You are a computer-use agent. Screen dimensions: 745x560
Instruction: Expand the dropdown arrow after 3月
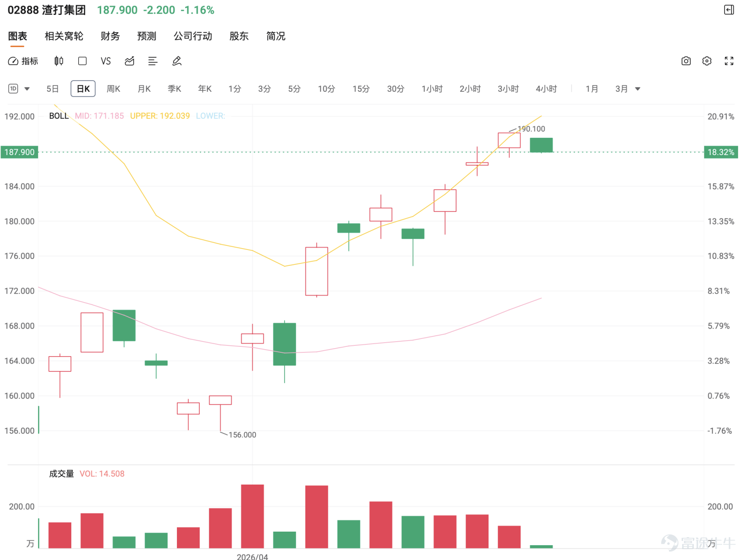coord(638,89)
